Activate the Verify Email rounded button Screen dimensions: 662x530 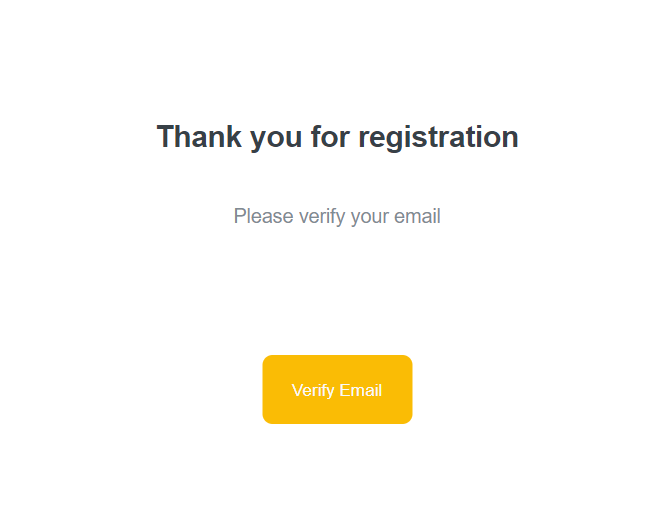pos(337,389)
